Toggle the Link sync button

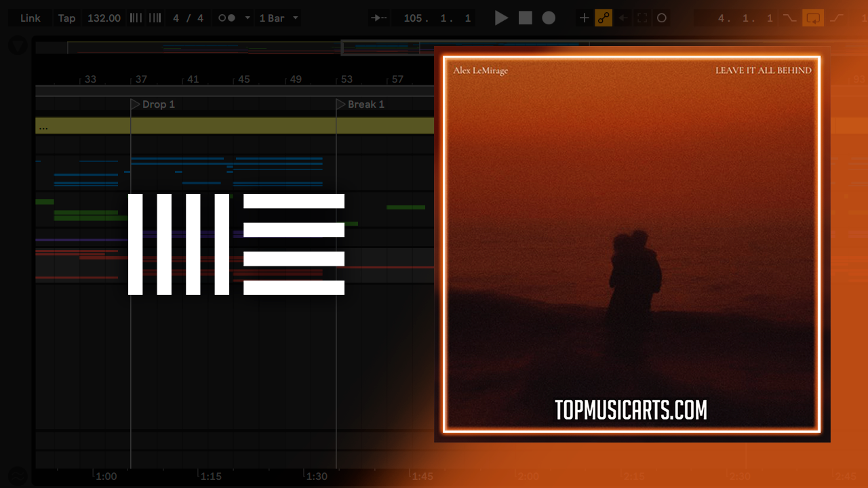pyautogui.click(x=30, y=18)
